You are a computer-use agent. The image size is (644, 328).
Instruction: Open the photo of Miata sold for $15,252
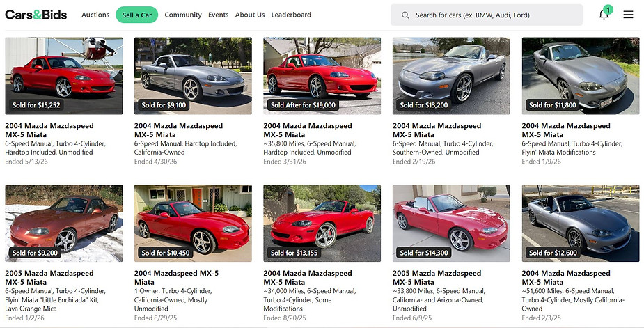tap(63, 76)
